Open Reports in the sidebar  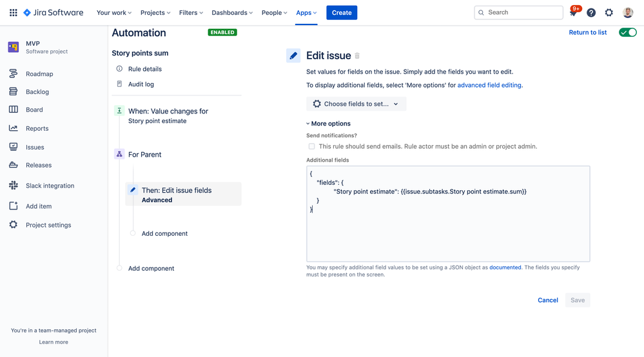[x=37, y=128]
